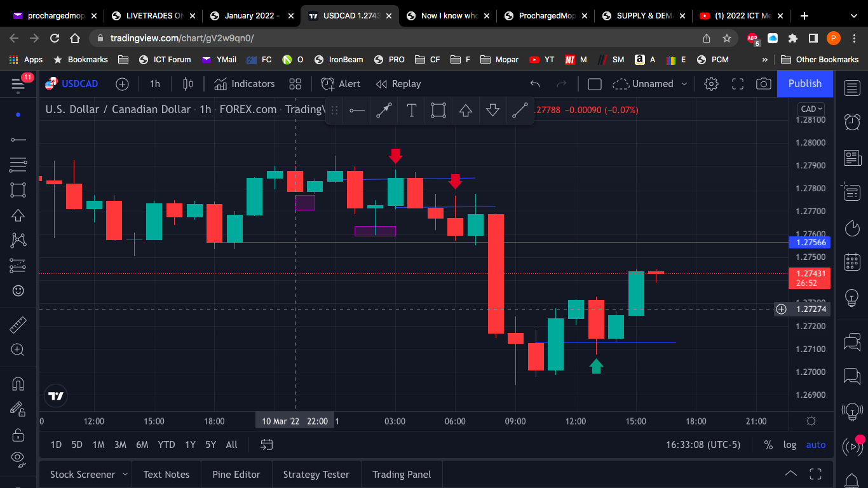Screen dimensions: 868x488
Task: Maximize the bottom panel
Action: [x=815, y=474]
